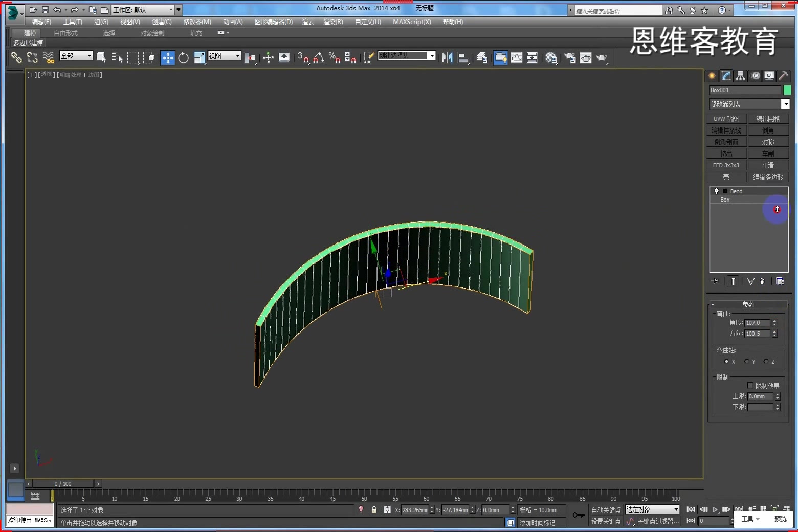Enable the 限制效果 checkbox
This screenshot has height=532, width=798.
750,386
